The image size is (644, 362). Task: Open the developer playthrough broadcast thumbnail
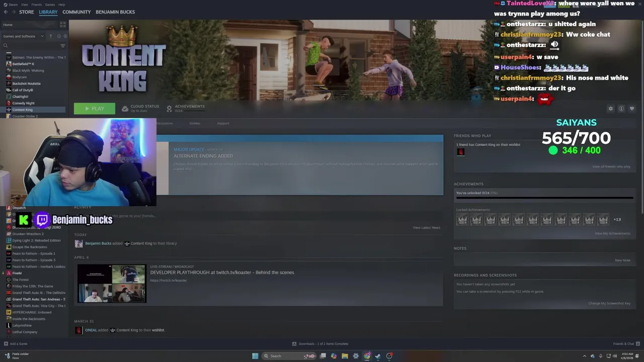click(112, 284)
